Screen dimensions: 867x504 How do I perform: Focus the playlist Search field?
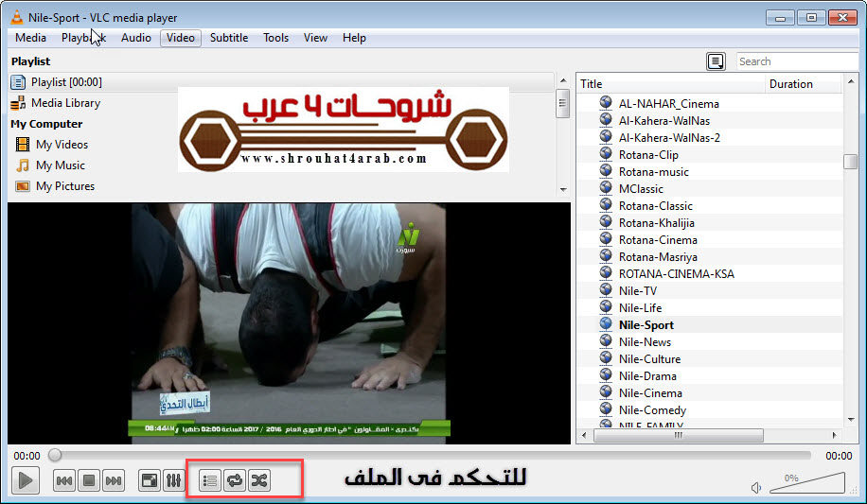(797, 61)
